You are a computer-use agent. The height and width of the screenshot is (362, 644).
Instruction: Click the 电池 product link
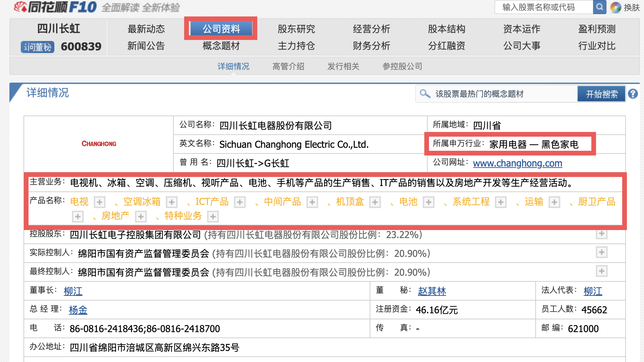[409, 202]
